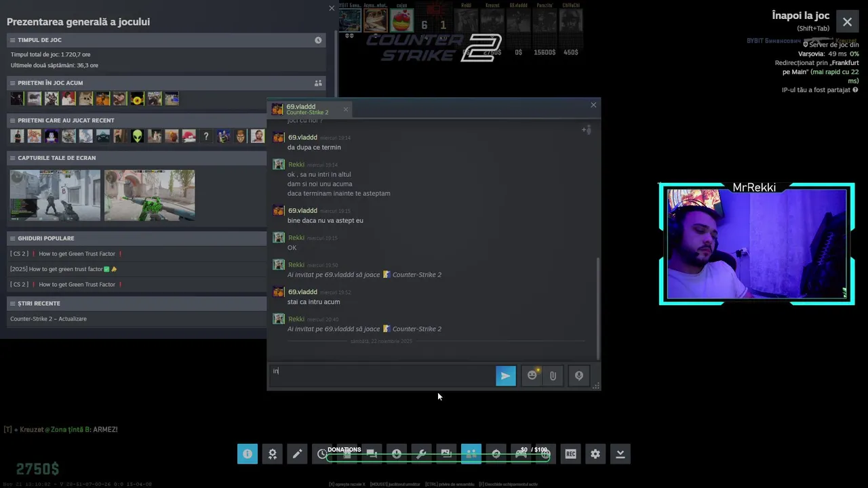Click the 'da dupa ce termin' message
The image size is (868, 488).
click(314, 147)
